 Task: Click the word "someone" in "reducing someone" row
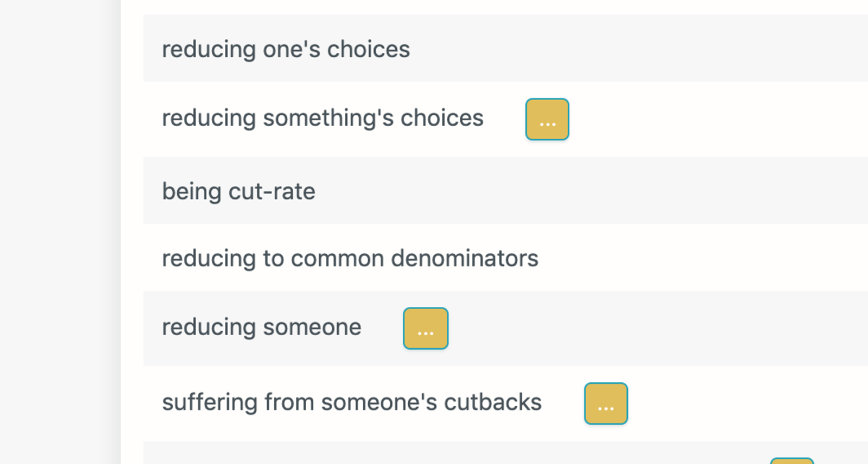[312, 327]
